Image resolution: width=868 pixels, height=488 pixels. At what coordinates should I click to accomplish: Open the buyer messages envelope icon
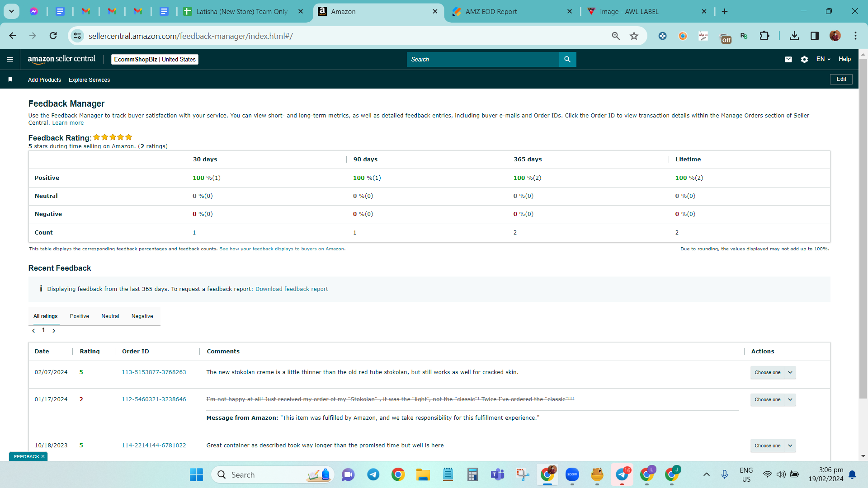pyautogui.click(x=788, y=59)
